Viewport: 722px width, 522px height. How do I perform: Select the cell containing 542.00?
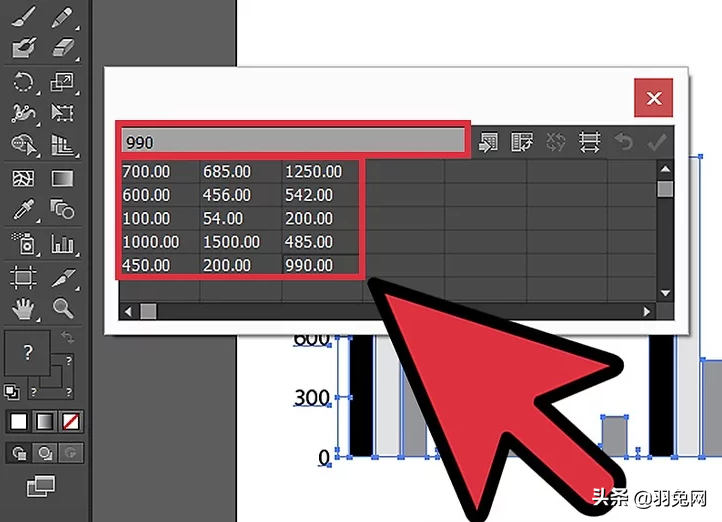click(x=321, y=195)
